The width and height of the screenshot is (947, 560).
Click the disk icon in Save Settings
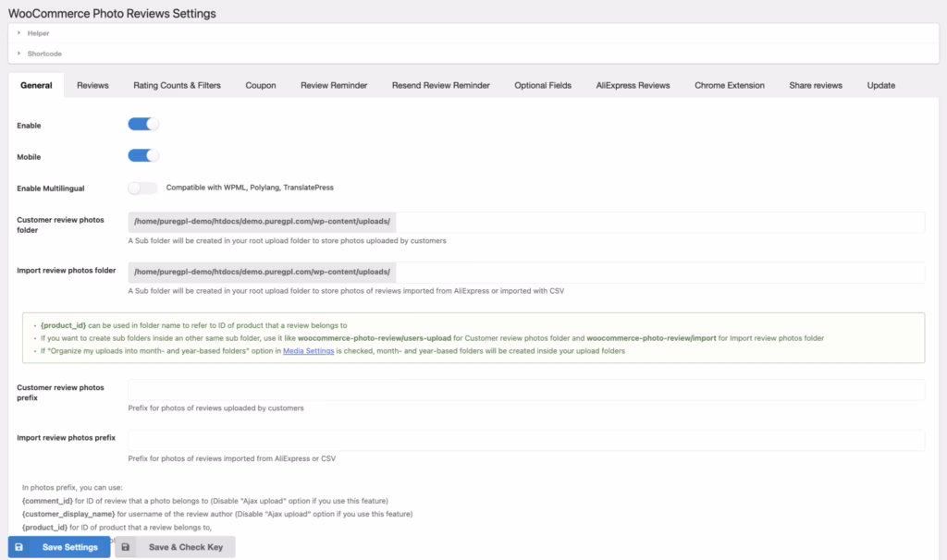tap(18, 547)
